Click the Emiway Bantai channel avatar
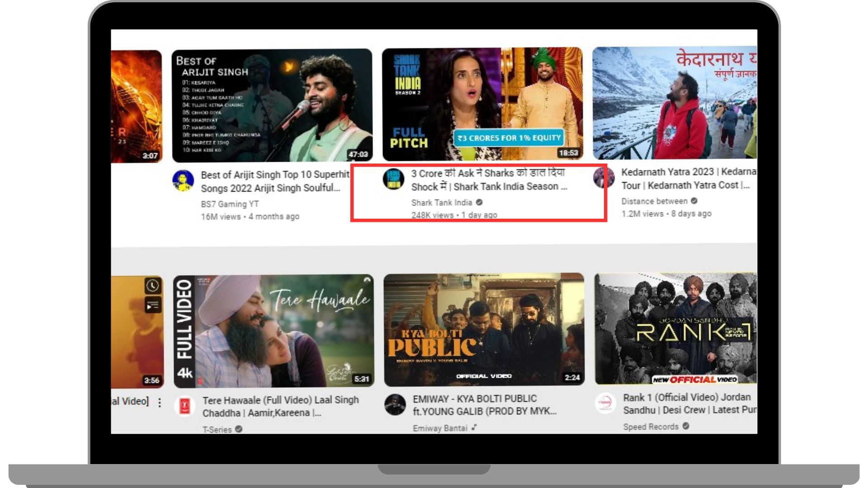The image size is (868, 488). (395, 404)
